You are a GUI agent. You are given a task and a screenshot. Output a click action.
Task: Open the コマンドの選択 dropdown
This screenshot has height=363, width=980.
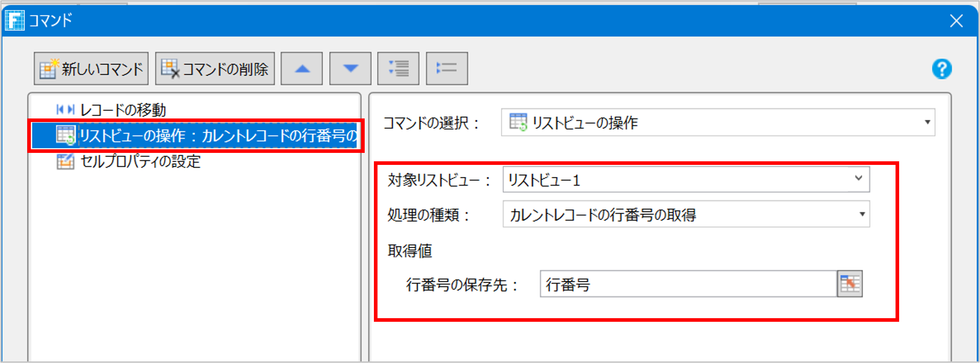(718, 122)
